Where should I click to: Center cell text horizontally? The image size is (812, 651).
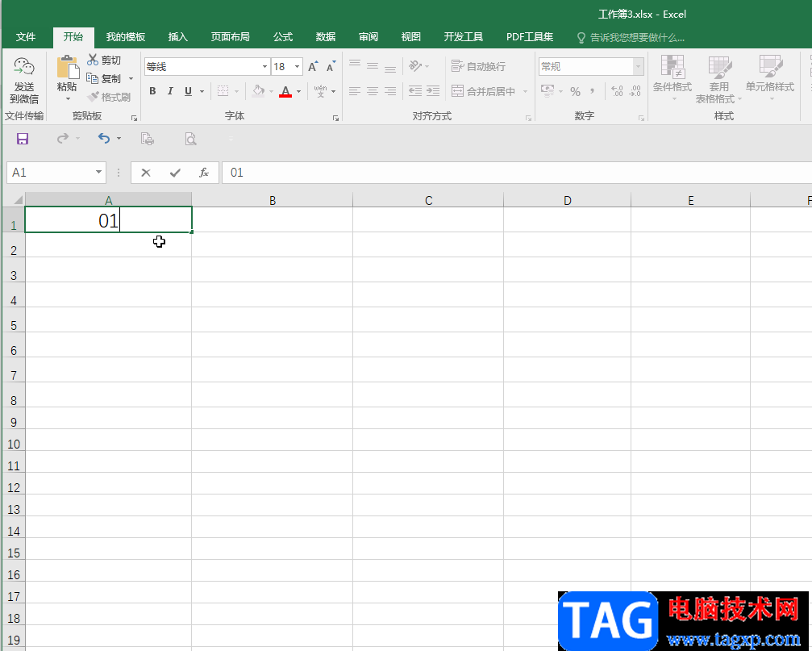[x=373, y=91]
